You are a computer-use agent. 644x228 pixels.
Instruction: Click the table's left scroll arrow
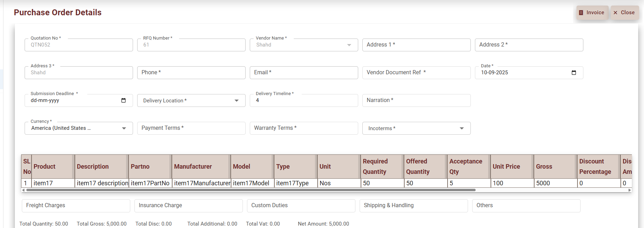(24, 190)
